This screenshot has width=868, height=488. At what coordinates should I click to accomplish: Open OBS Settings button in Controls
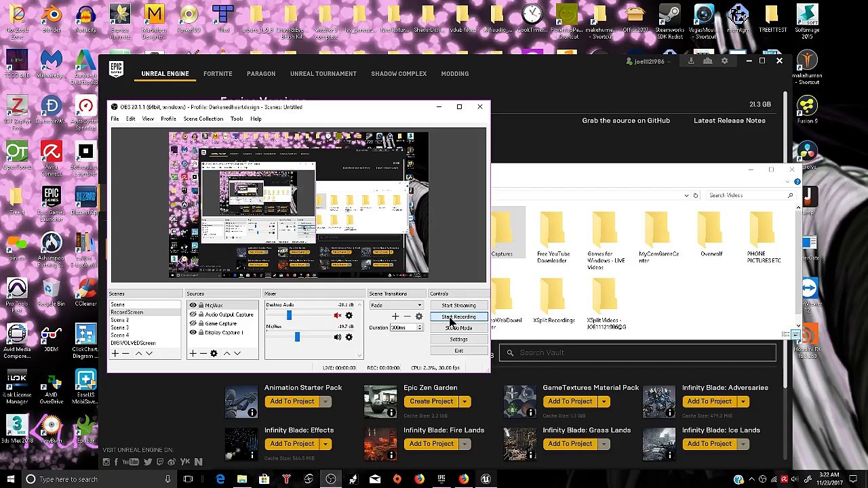click(458, 339)
